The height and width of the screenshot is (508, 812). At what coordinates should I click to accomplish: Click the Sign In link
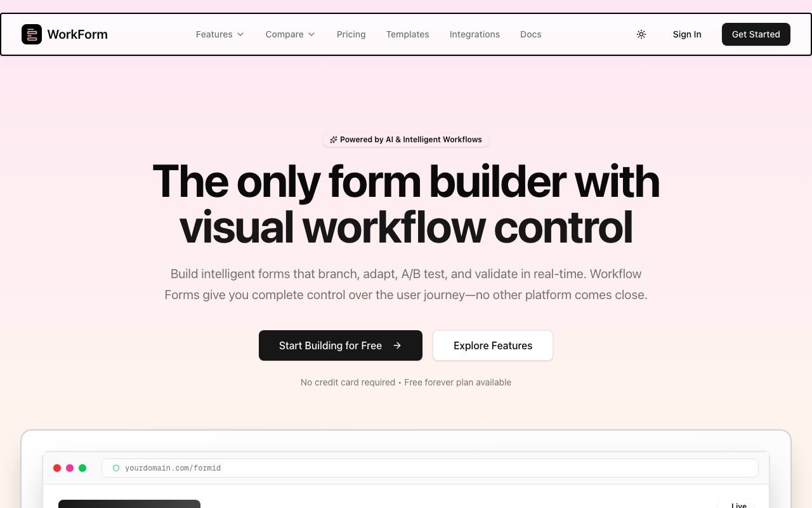pyautogui.click(x=687, y=34)
